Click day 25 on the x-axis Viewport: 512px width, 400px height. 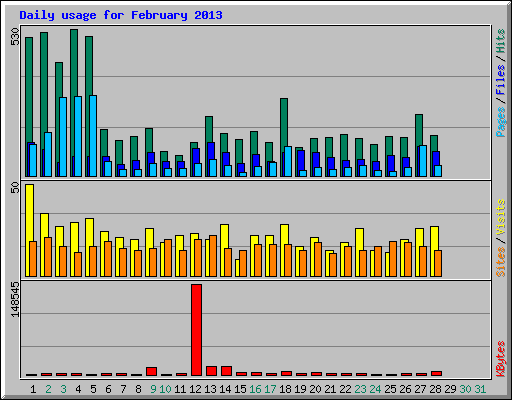click(390, 389)
